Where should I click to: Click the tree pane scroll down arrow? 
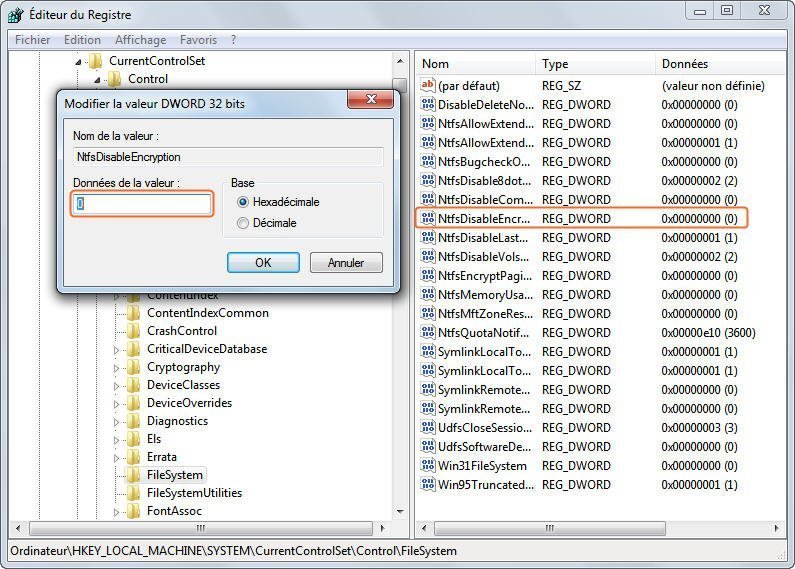pos(400,512)
